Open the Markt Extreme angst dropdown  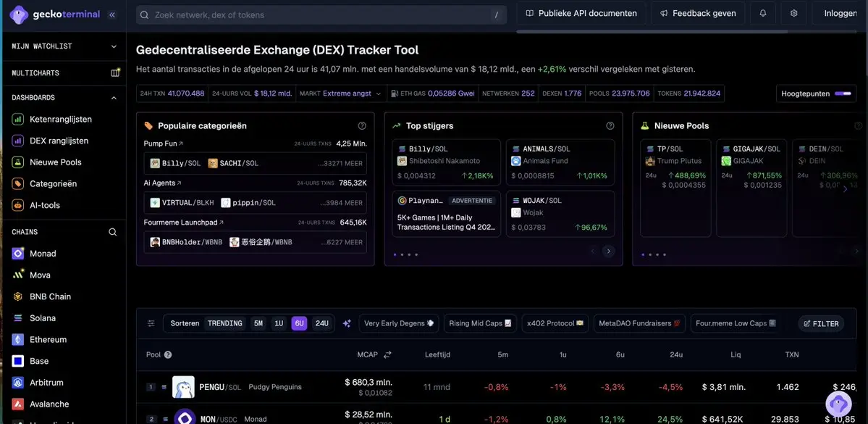[x=340, y=93]
